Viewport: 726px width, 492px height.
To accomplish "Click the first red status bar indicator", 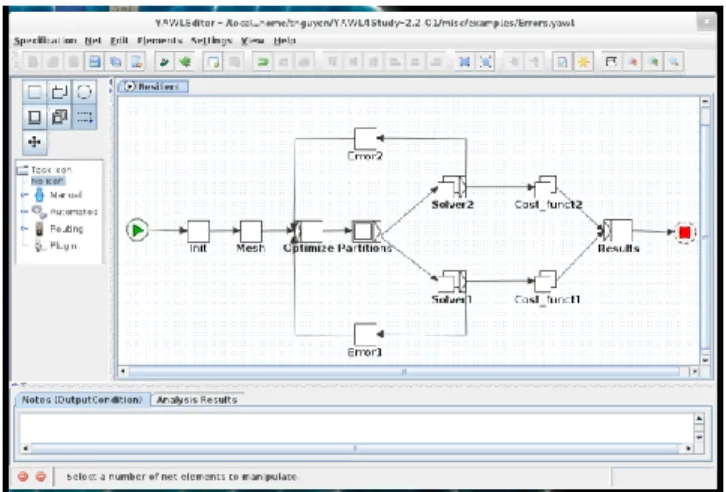I will [x=23, y=476].
